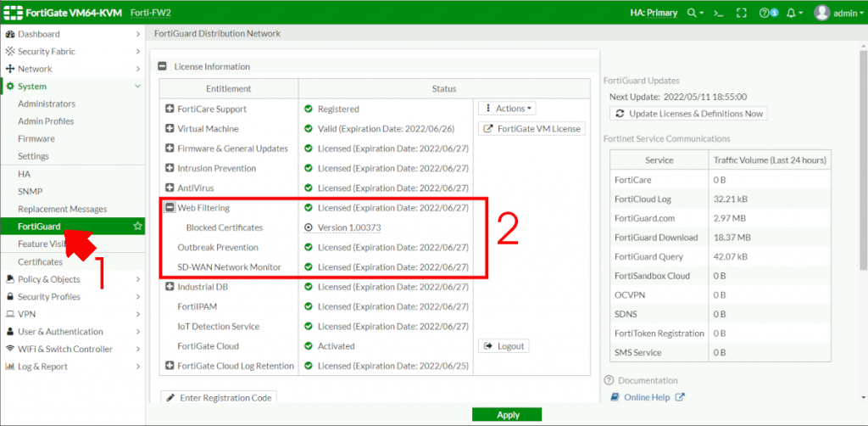
Task: Open the Actions dropdown
Action: 507,109
